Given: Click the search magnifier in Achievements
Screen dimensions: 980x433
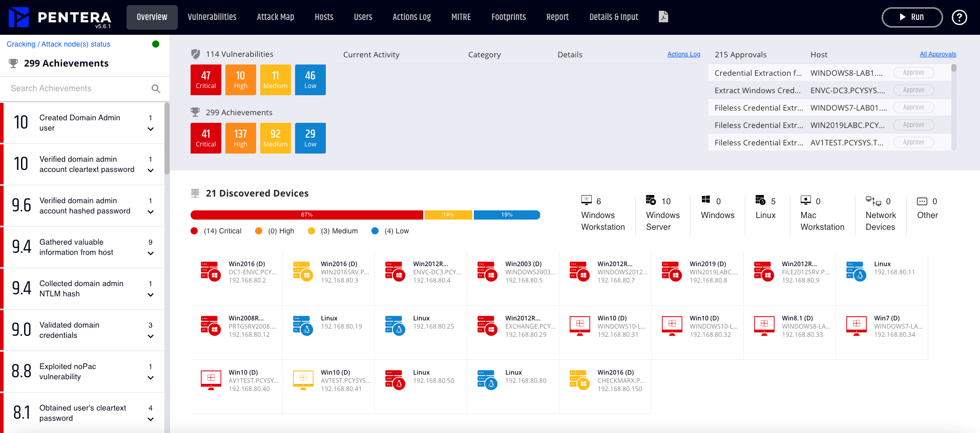Looking at the screenshot, I should [156, 89].
